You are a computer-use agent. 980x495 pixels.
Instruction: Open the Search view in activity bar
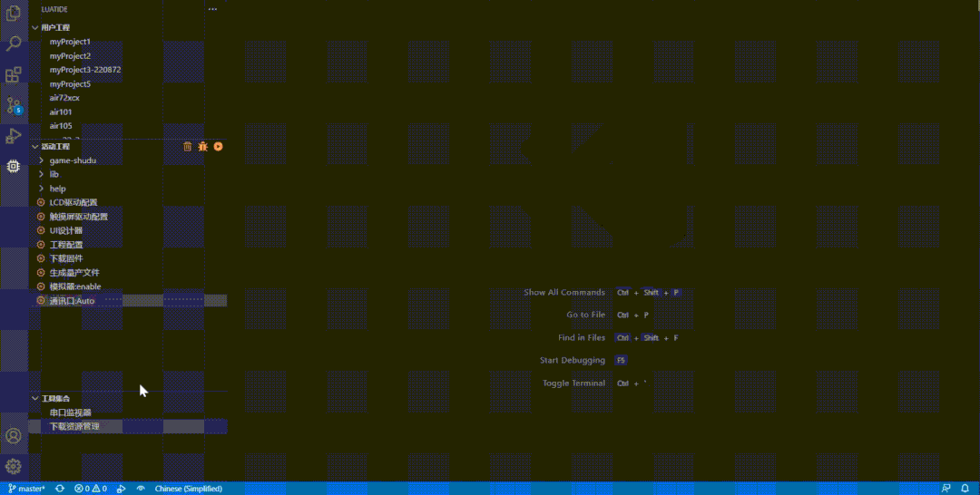point(13,44)
